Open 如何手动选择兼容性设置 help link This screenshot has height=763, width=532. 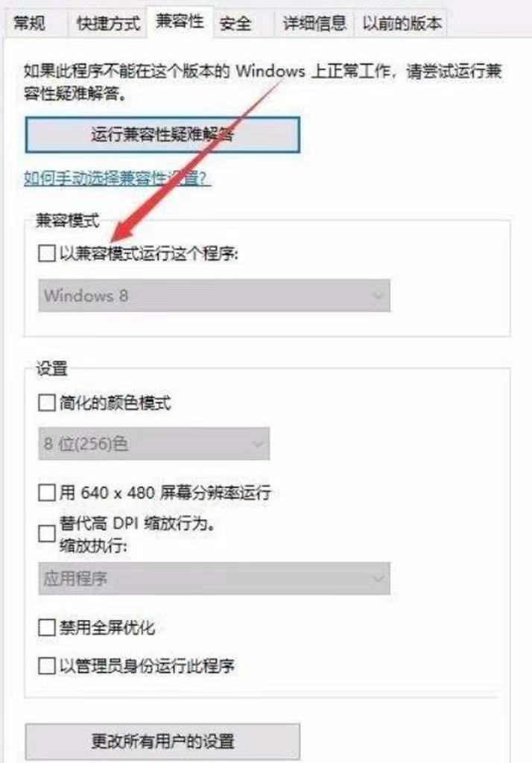(x=117, y=178)
